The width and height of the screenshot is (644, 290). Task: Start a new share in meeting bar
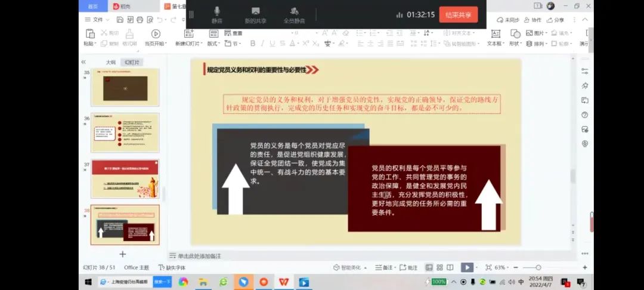(x=255, y=14)
